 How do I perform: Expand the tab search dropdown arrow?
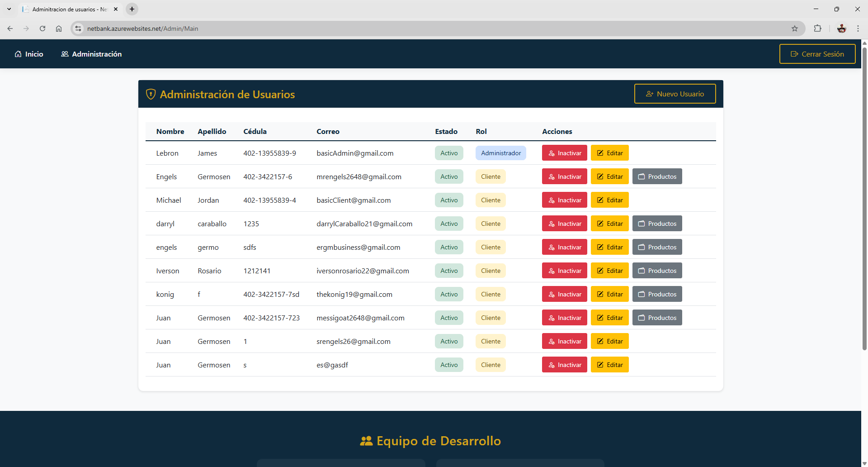pyautogui.click(x=9, y=9)
